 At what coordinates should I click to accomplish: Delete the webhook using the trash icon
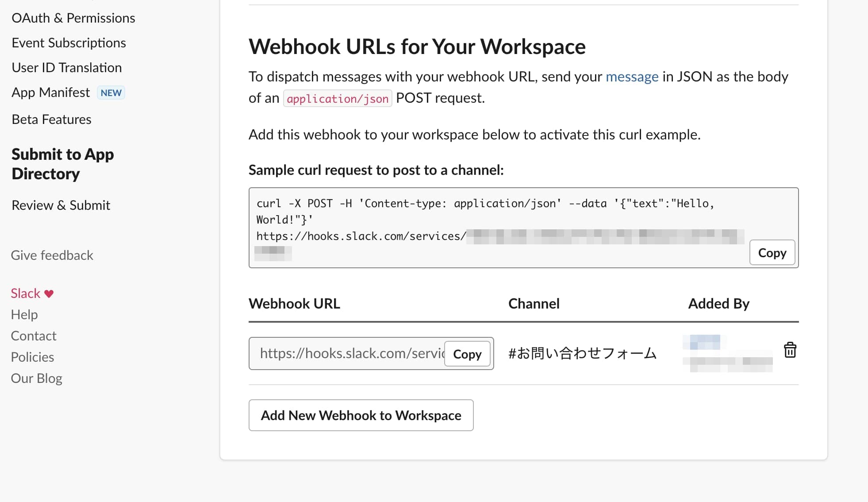790,350
